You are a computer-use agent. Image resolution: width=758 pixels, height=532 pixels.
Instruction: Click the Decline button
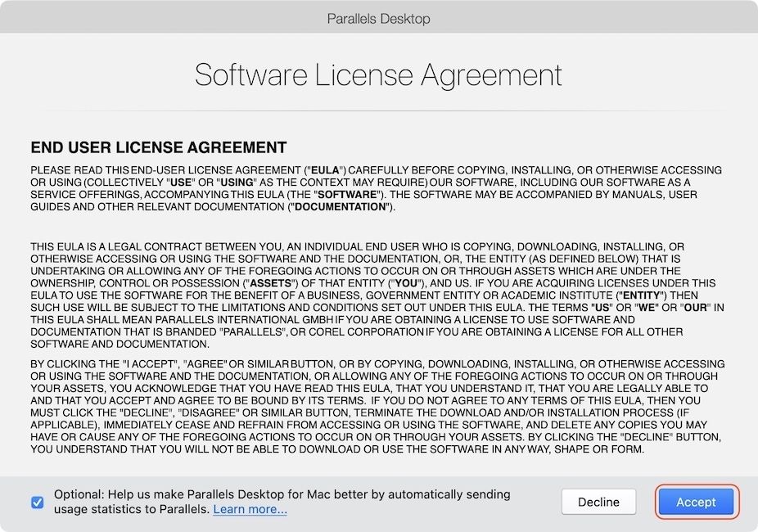click(x=598, y=502)
